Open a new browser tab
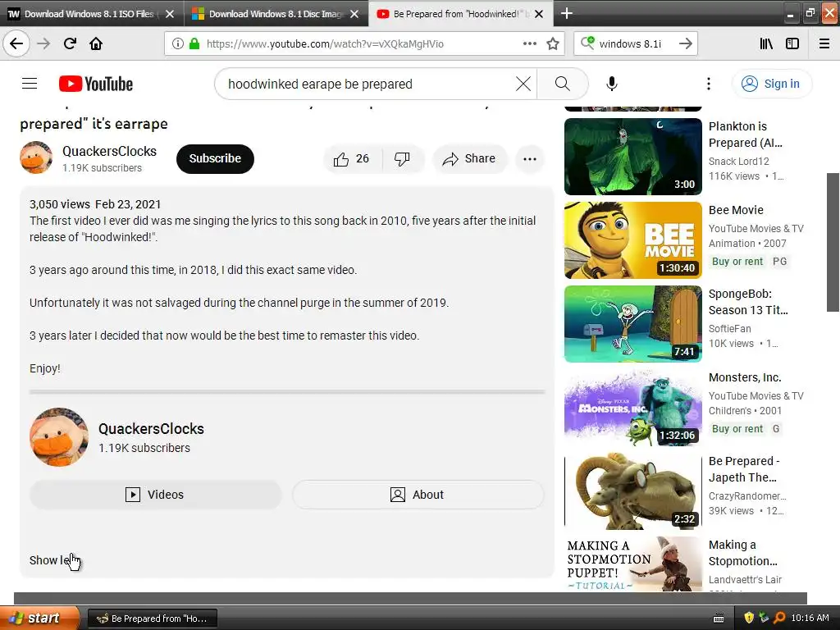This screenshot has width=840, height=630. (567, 13)
